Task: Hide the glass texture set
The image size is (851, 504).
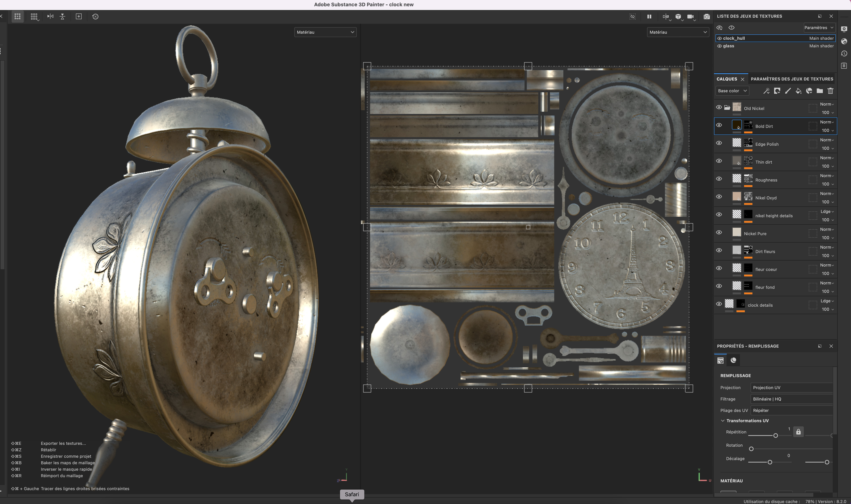Action: pyautogui.click(x=719, y=46)
